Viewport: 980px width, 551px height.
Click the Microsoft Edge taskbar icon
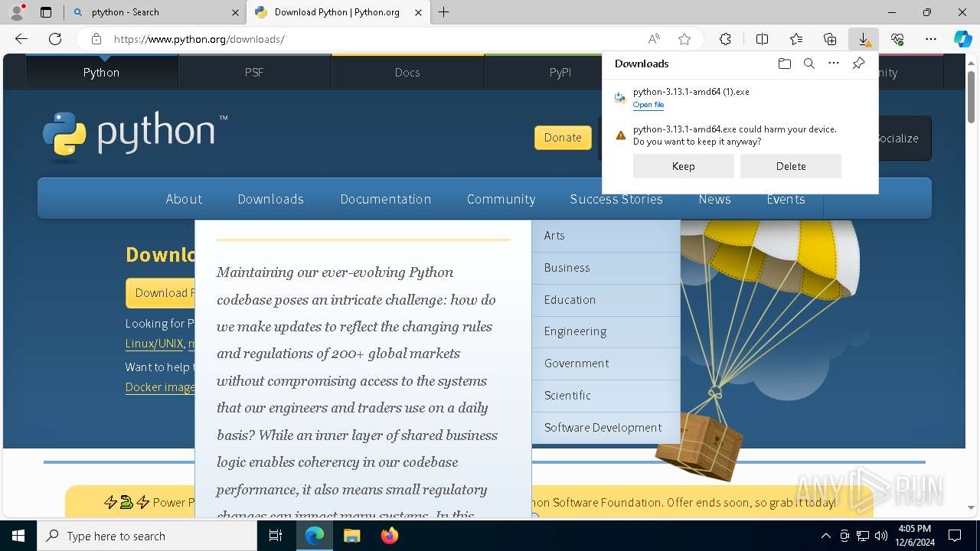click(x=315, y=536)
